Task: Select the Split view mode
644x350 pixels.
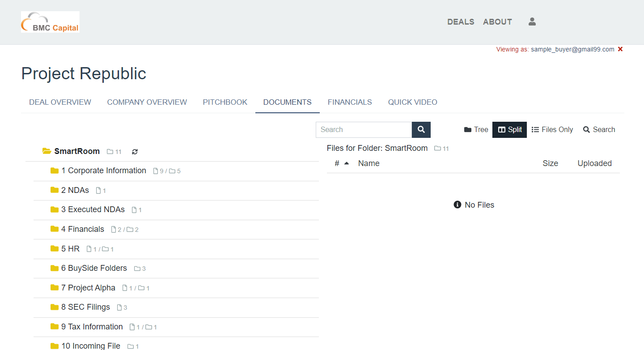Action: [x=510, y=130]
